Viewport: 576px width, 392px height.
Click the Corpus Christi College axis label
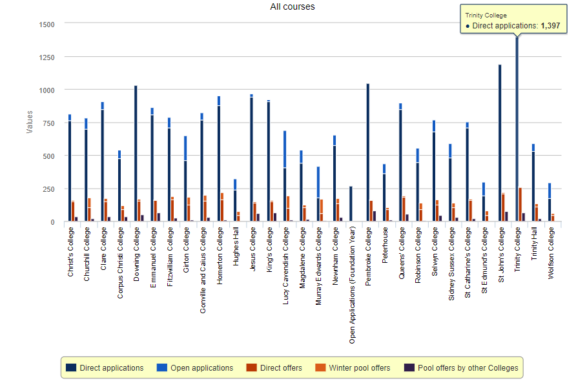pyautogui.click(x=120, y=263)
